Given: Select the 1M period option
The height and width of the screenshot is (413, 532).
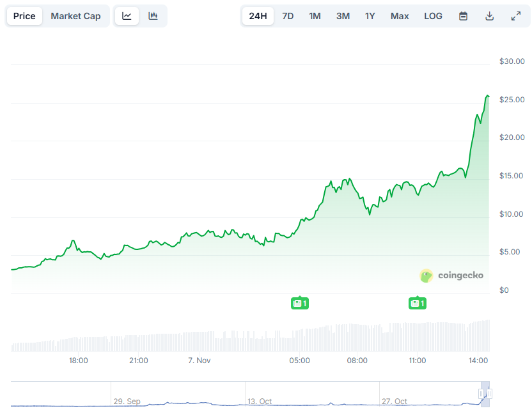Looking at the screenshot, I should [x=315, y=16].
